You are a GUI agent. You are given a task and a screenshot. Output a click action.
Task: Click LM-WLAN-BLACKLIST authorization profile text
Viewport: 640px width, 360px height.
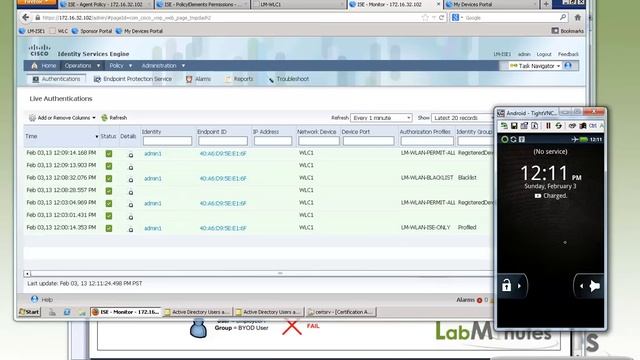(427, 178)
